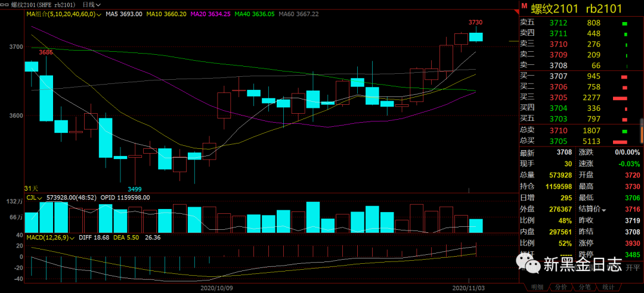Click the MA20 3634.25 label

pyautogui.click(x=210, y=14)
